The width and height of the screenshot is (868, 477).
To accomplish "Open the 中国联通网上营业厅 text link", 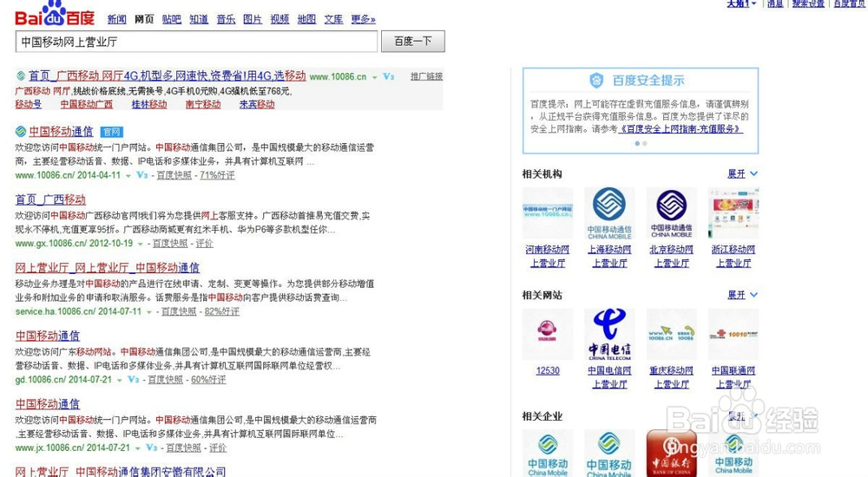I will pyautogui.click(x=733, y=377).
